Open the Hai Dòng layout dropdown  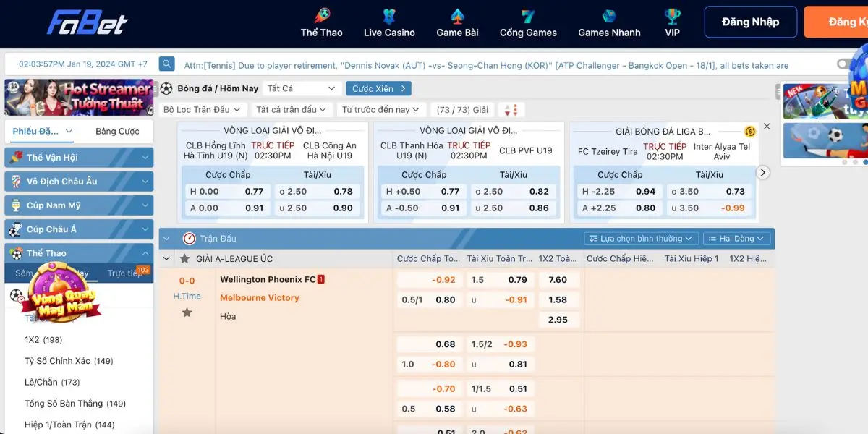(x=736, y=239)
